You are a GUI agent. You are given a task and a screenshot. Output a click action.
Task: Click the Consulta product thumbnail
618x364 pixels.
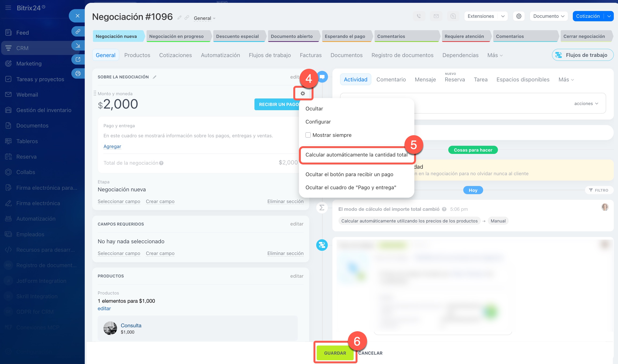(110, 328)
